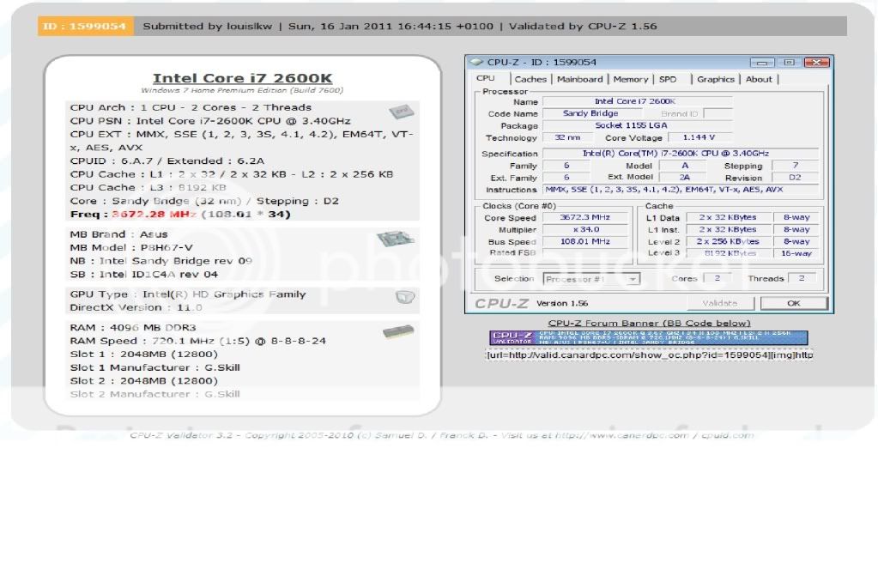Click the CPU chip icon in CPU section
878x588 pixels.
(398, 112)
